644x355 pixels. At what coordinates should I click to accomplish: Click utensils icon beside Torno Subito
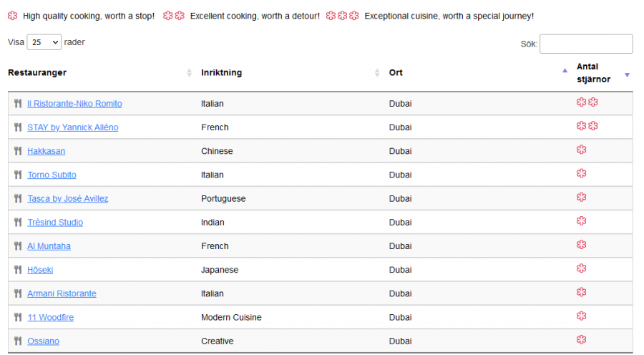click(18, 175)
